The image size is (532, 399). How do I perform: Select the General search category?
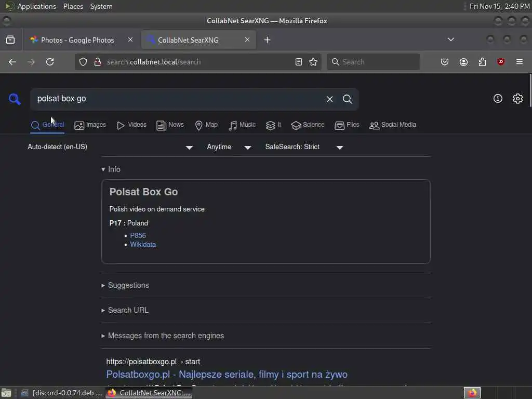[47, 125]
